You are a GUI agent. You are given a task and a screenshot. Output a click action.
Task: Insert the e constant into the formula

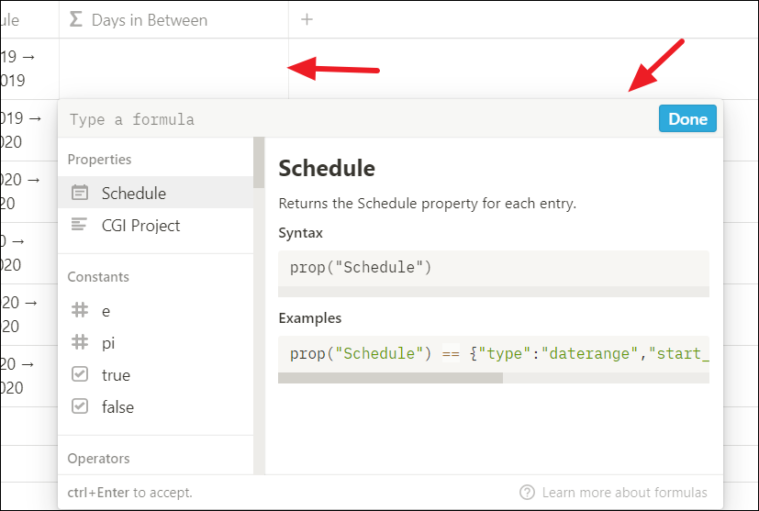155,311
